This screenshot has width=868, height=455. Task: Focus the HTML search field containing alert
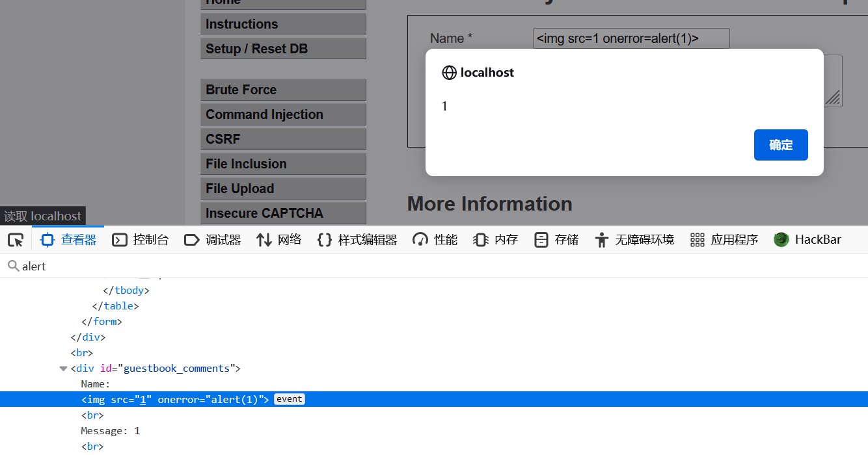pos(434,266)
